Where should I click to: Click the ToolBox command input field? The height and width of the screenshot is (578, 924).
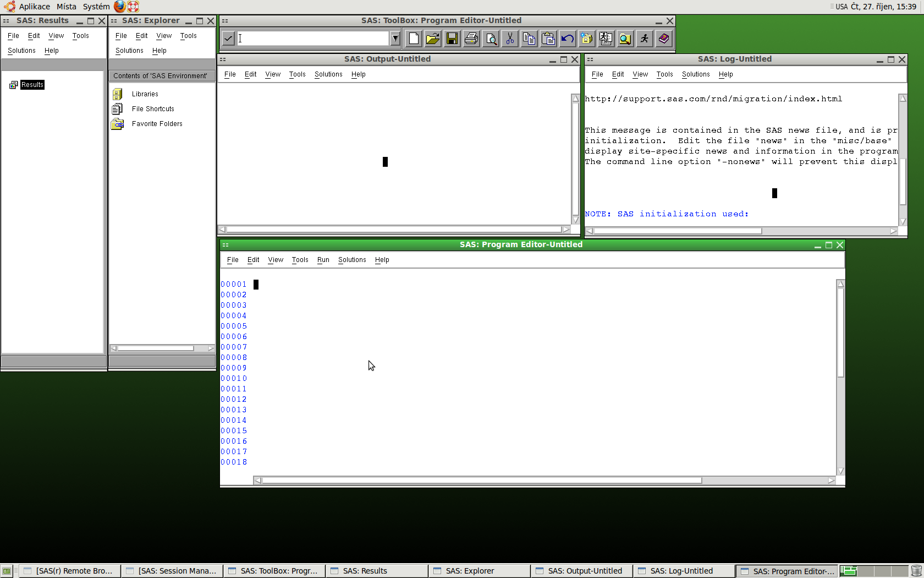(313, 39)
